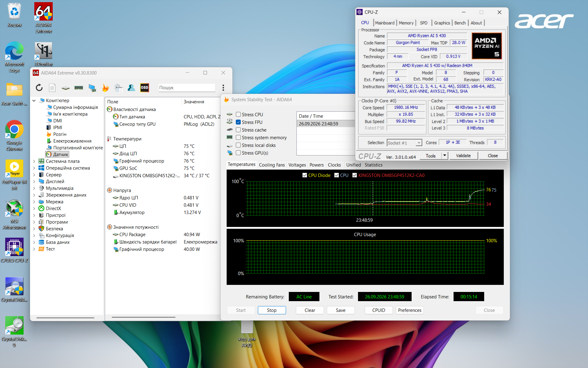The height and width of the screenshot is (368, 588).
Task: Open the Tools dropdown arrow in CPU-Z
Action: click(445, 156)
